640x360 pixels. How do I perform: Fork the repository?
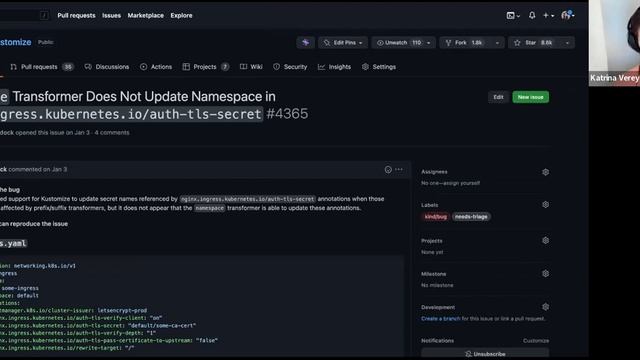464,42
